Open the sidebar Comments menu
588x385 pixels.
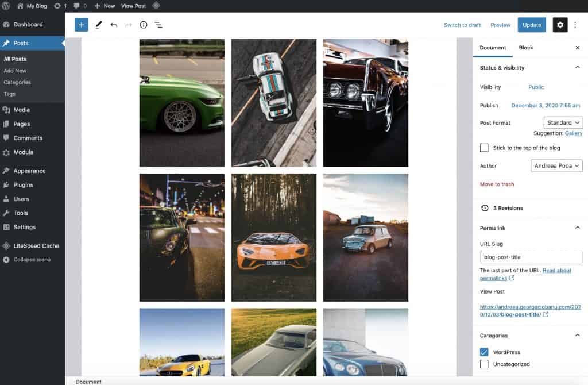tap(32, 138)
